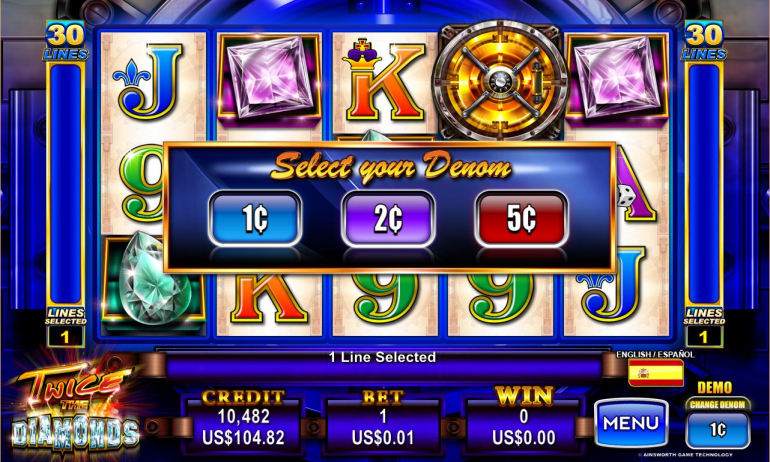Click the crowned orange K symbol
Viewport: 770px width, 462px height.
385,80
